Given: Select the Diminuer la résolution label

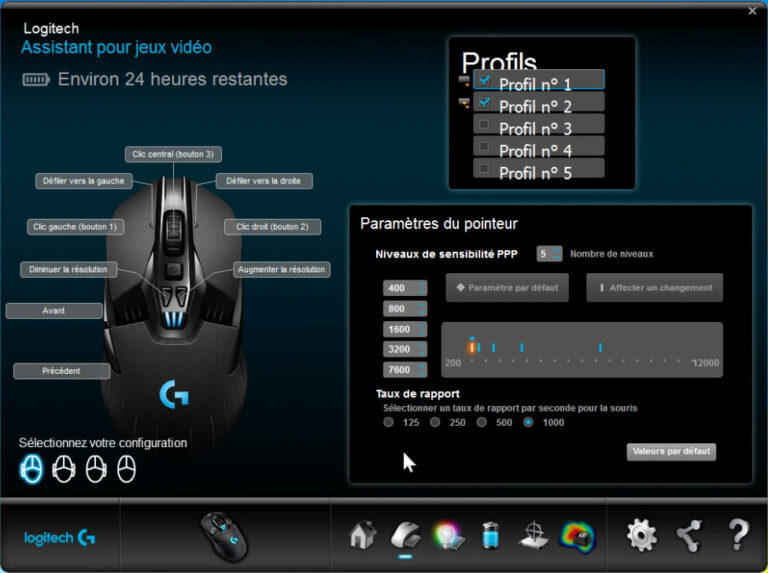Looking at the screenshot, I should click(x=68, y=269).
